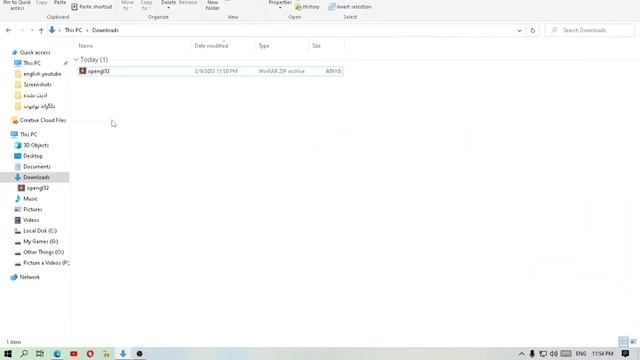Open 3D Objects in the sidebar
The image size is (640, 360).
(36, 145)
